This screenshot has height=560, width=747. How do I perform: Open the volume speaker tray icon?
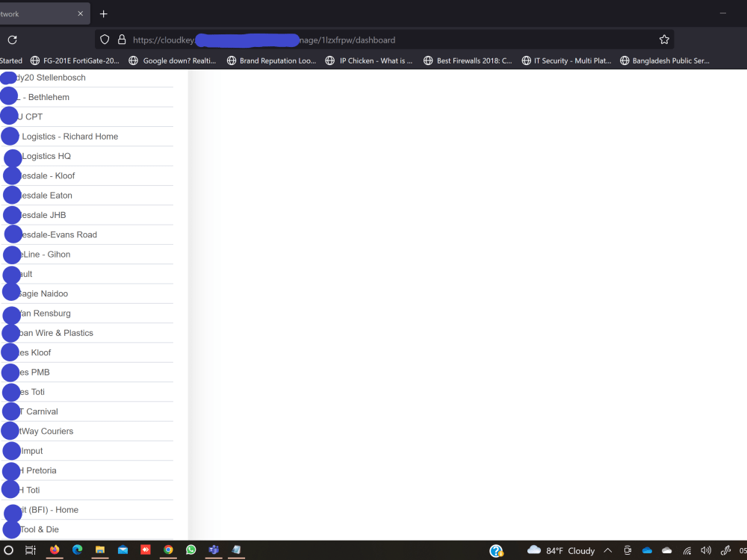(x=706, y=550)
